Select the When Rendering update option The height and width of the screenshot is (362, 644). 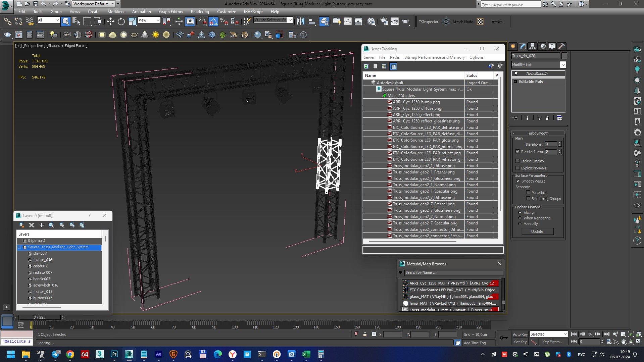pos(520,218)
